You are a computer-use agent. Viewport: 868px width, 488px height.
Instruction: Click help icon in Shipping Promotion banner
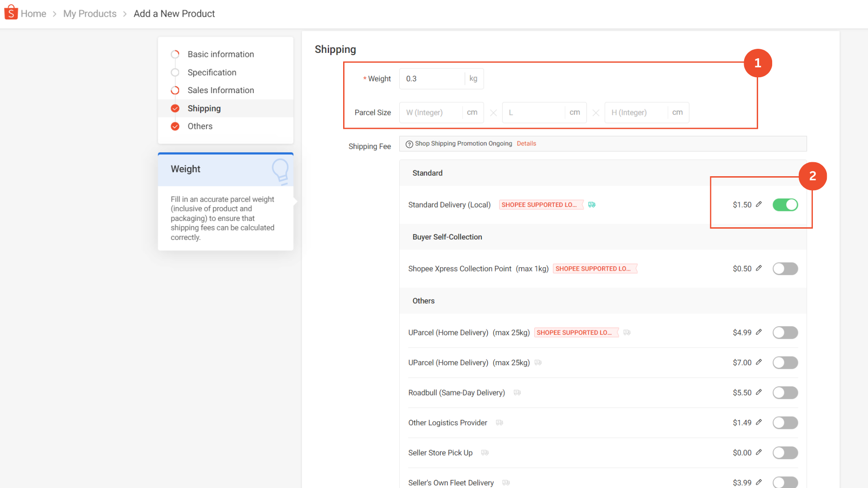409,144
